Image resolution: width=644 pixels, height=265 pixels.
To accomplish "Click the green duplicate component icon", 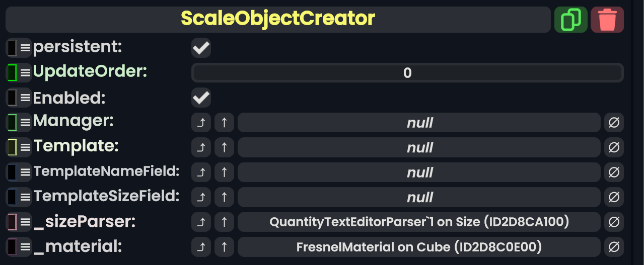I will [570, 20].
